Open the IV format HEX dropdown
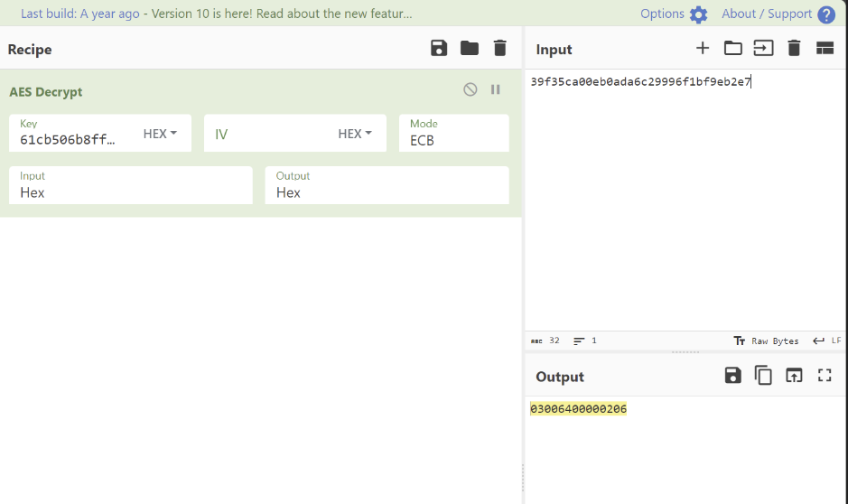The width and height of the screenshot is (848, 504). point(355,134)
